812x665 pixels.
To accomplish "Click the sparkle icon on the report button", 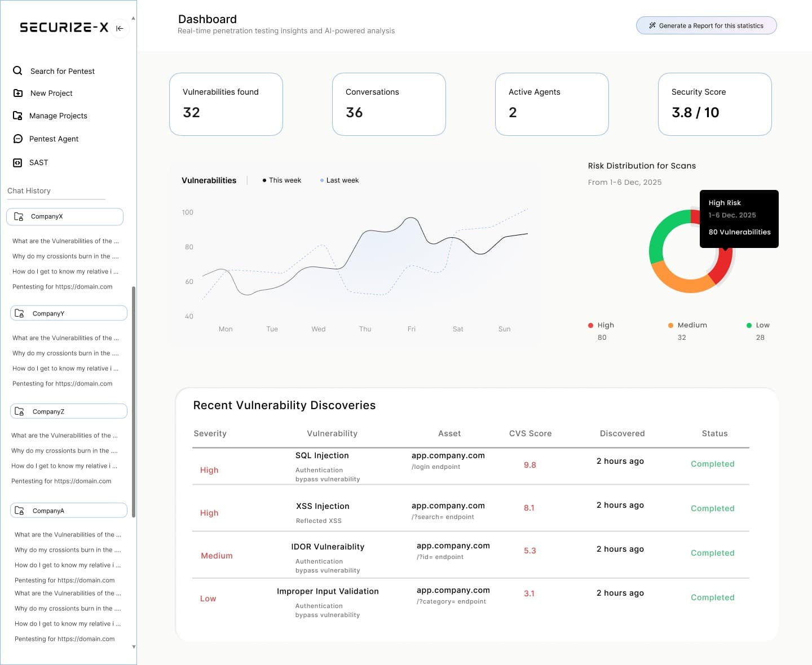I will pos(652,25).
